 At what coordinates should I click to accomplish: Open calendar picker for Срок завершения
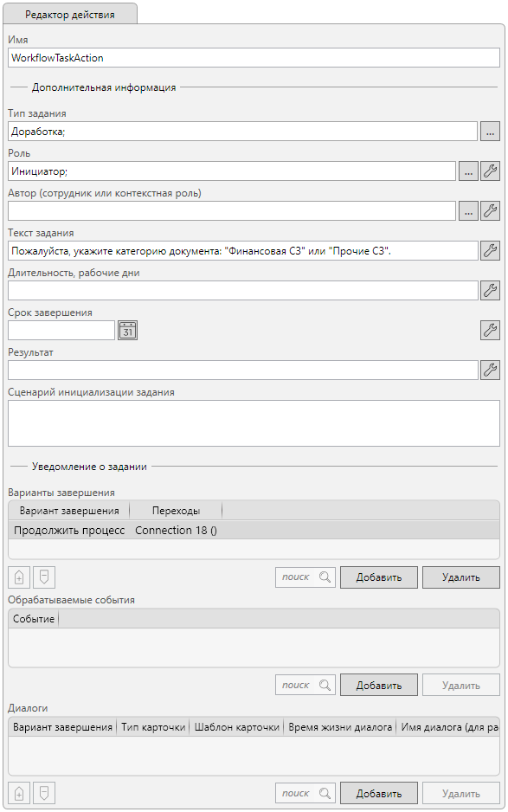click(x=127, y=331)
